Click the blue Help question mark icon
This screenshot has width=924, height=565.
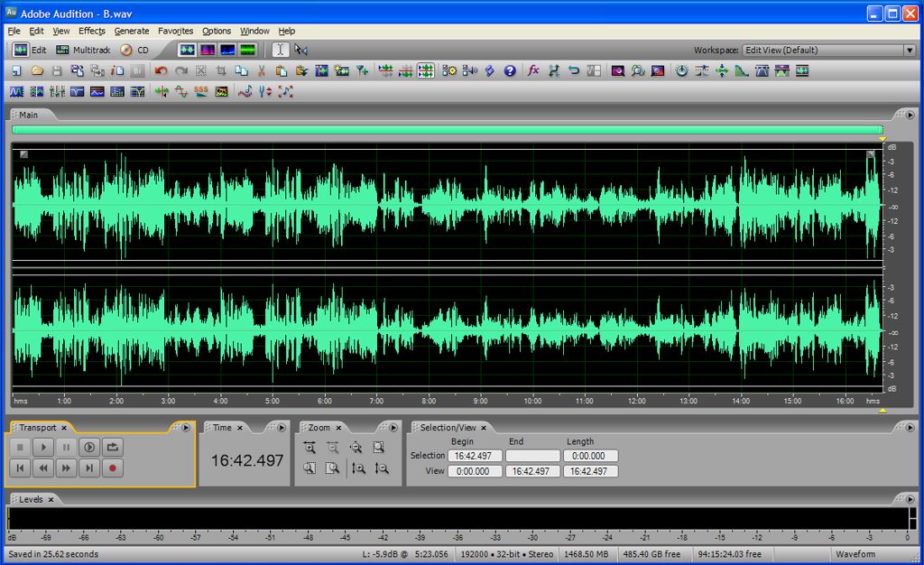[510, 70]
